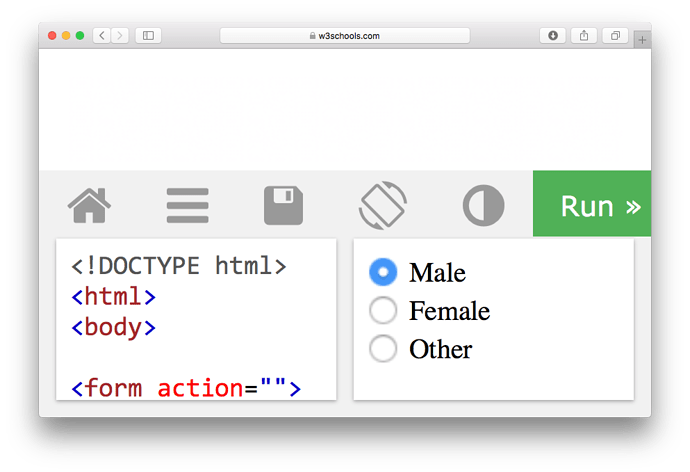Place the cursor on the form action line
690x472 pixels.
[x=186, y=387]
